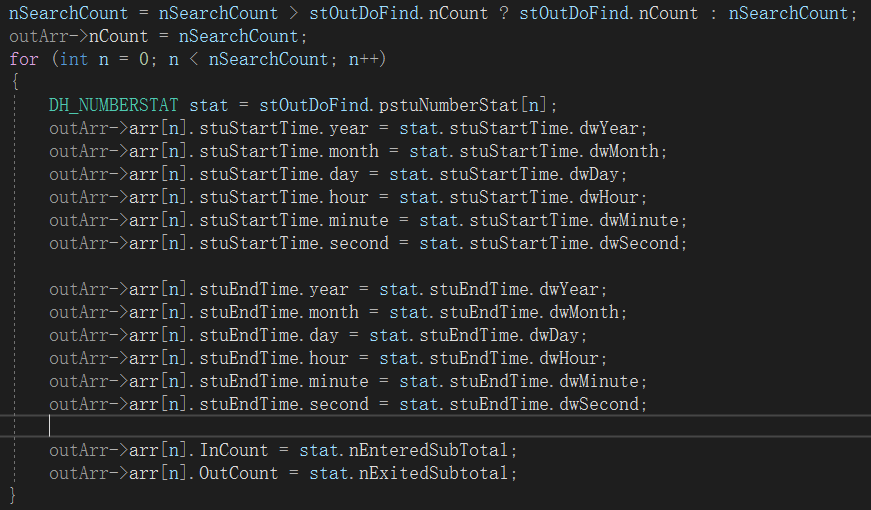Screen dimensions: 871x510
Task: Click dwYear on the stuStartTime.year line
Action: click(619, 128)
